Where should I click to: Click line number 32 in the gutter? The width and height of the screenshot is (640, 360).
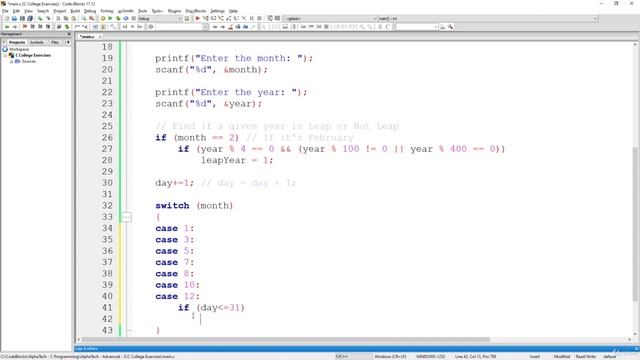[x=107, y=205]
